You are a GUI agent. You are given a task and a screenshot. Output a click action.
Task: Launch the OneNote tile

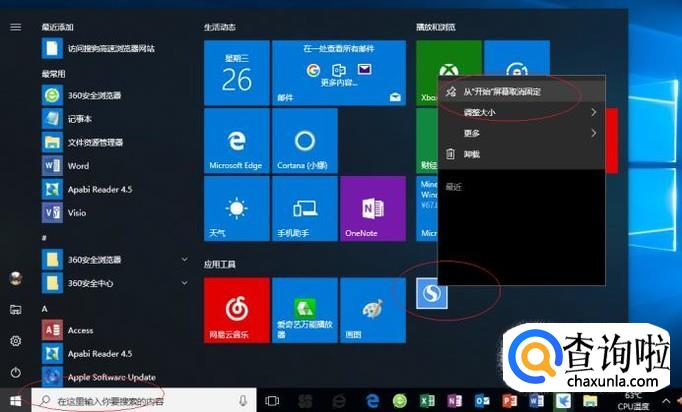pyautogui.click(x=373, y=209)
